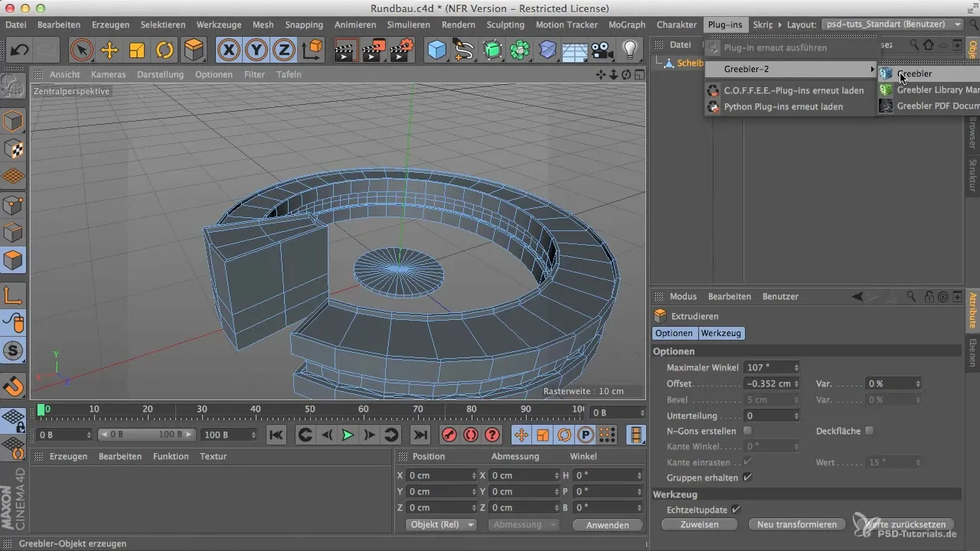
Task: Open the Layout psd-tuts_Standart dropdown
Action: 892,24
